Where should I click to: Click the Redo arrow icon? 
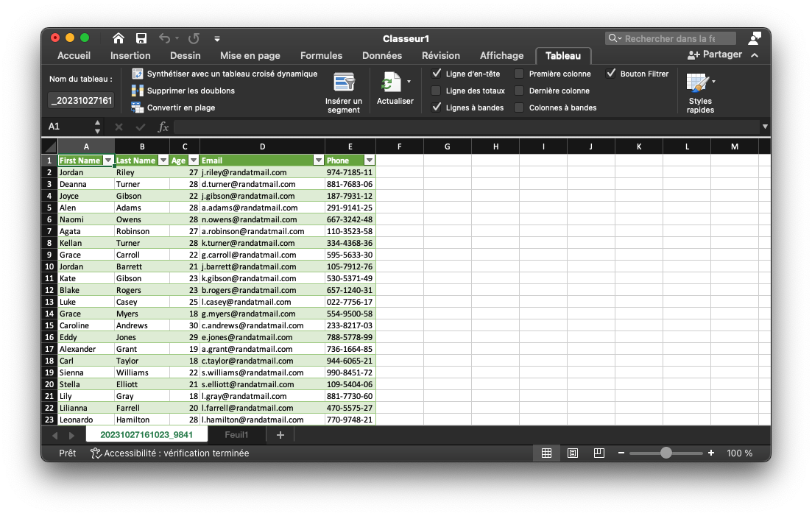194,38
